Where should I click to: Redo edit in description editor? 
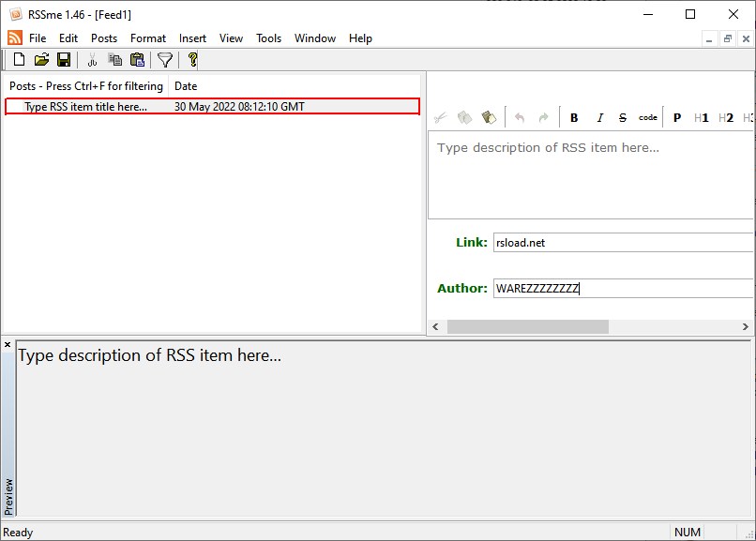tap(543, 117)
